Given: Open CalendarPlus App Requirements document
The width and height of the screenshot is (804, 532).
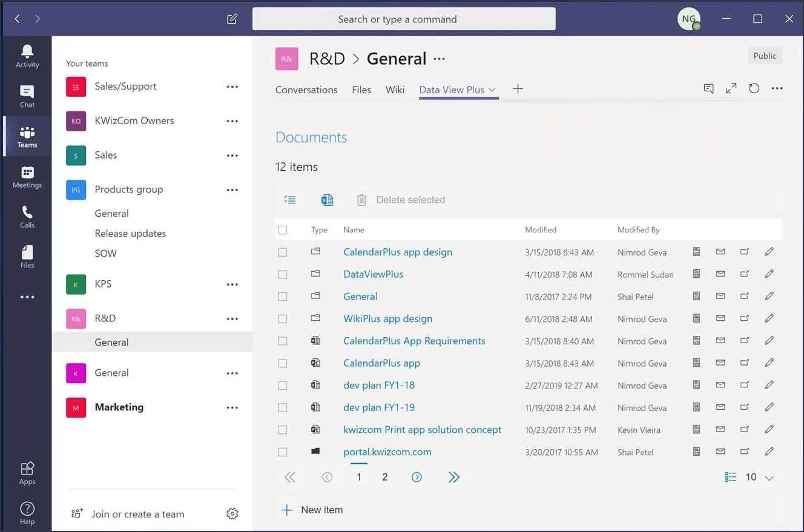Looking at the screenshot, I should (x=414, y=341).
